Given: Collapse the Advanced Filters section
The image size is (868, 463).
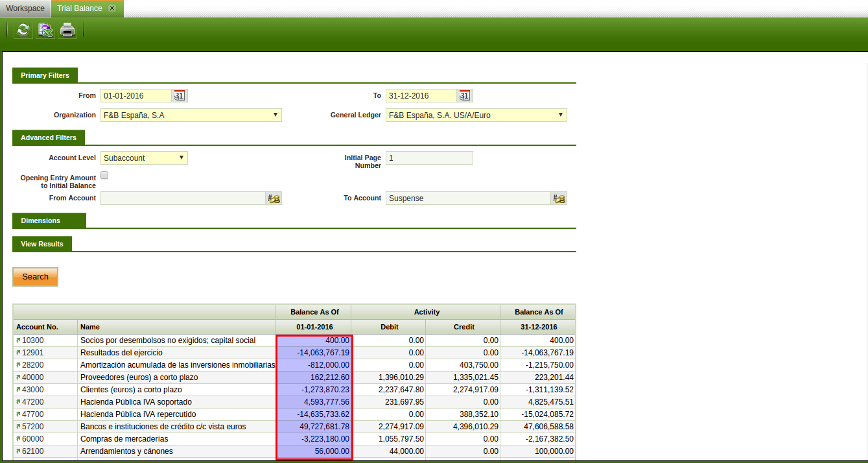Looking at the screenshot, I should point(48,138).
